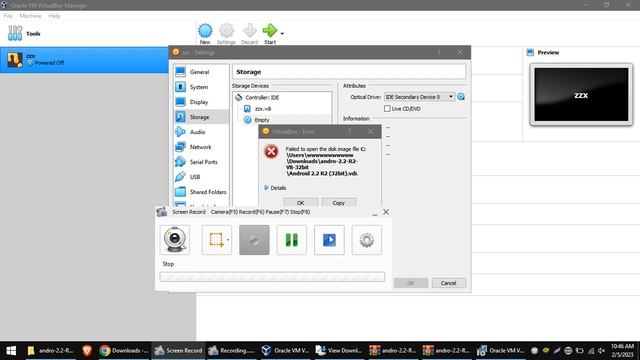
Task: Click help question mark in Settings title bar
Action: [439, 52]
